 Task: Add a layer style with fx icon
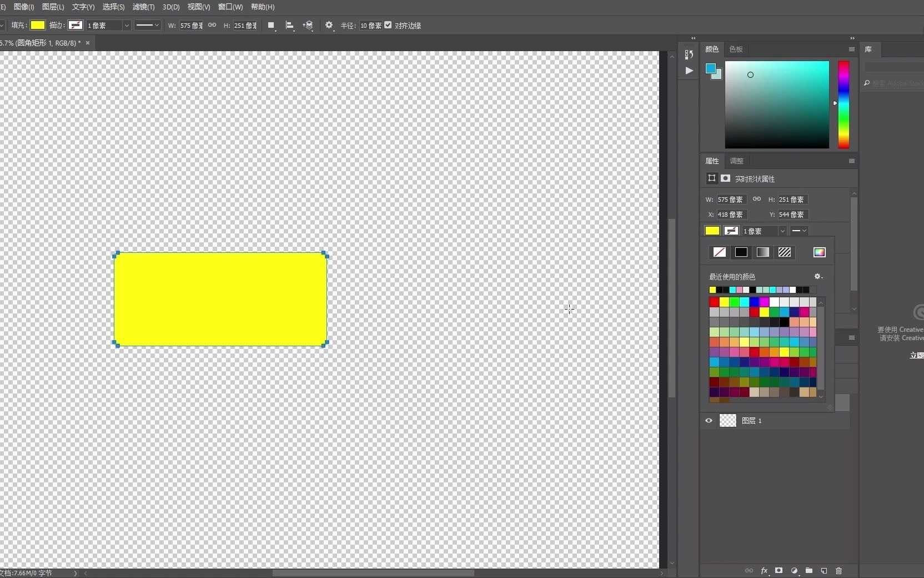[765, 571]
